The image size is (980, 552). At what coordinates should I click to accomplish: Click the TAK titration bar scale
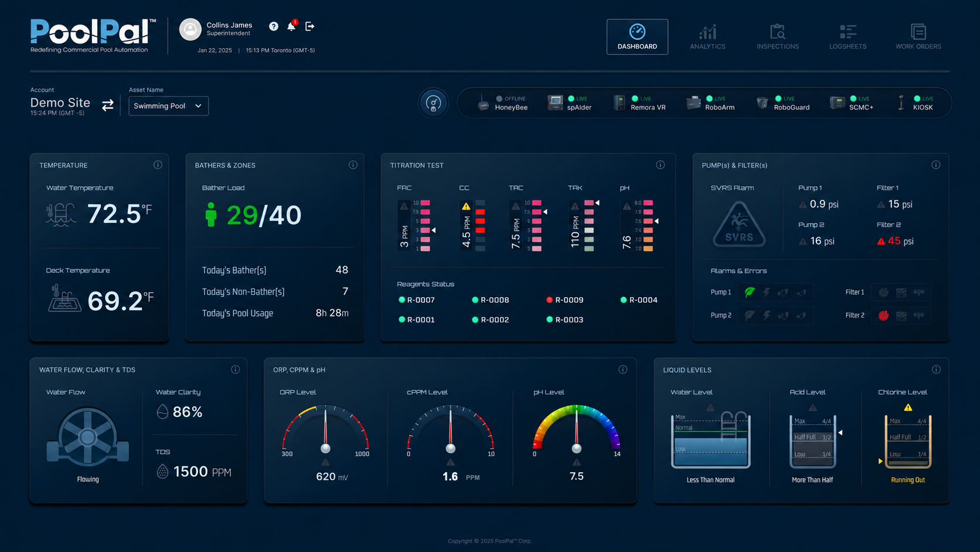pyautogui.click(x=589, y=226)
